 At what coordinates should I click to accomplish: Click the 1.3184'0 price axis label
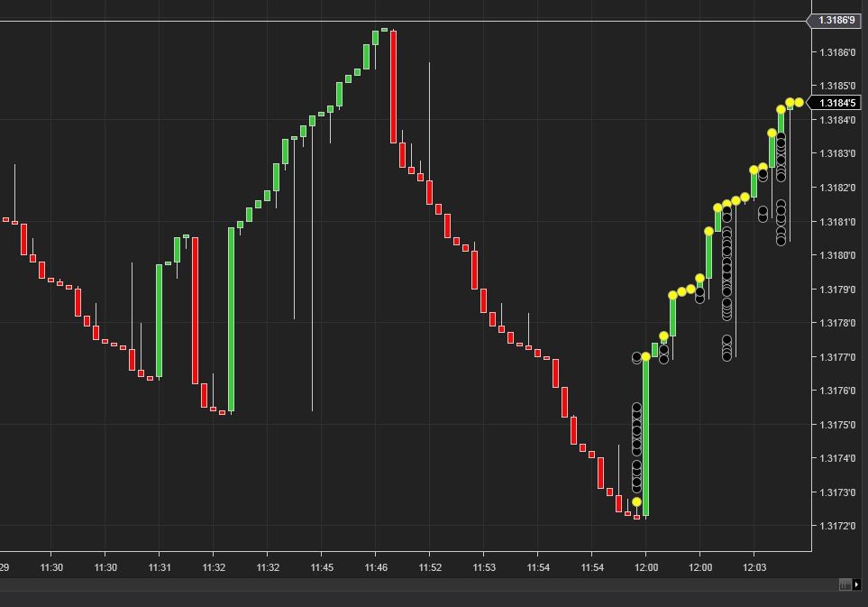pyautogui.click(x=837, y=120)
